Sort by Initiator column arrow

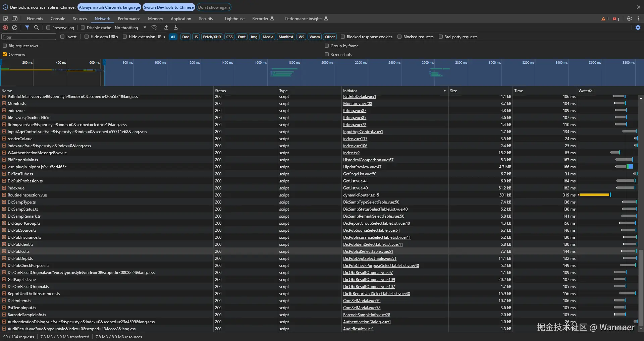point(445,91)
